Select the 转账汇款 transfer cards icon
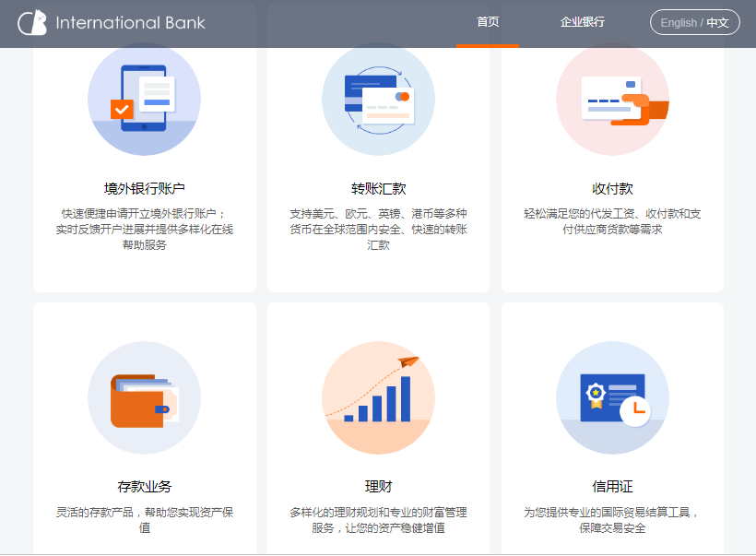The height and width of the screenshot is (556, 756). pos(378,100)
